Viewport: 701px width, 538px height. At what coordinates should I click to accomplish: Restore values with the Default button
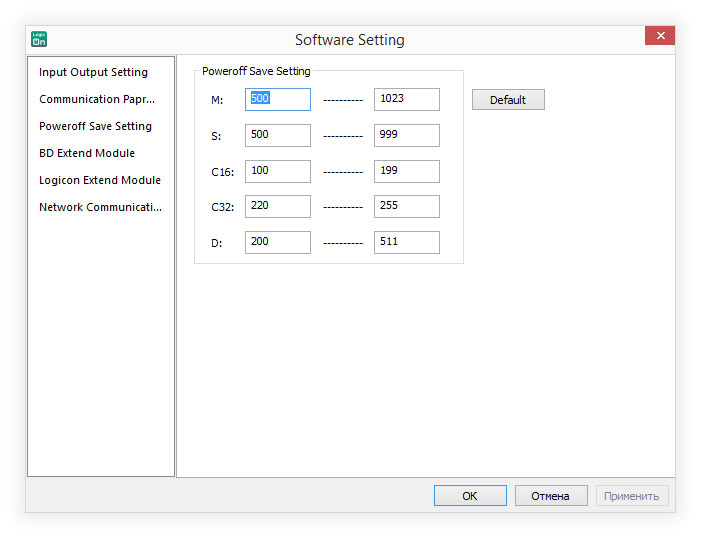[x=508, y=99]
